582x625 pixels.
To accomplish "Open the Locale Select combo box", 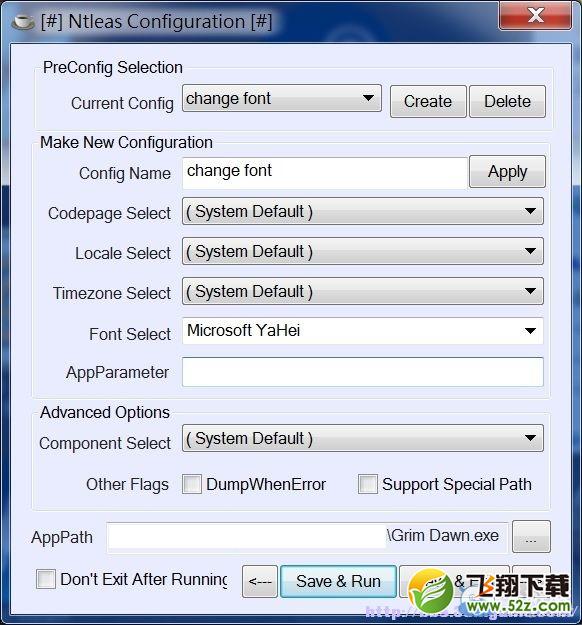I will (363, 251).
